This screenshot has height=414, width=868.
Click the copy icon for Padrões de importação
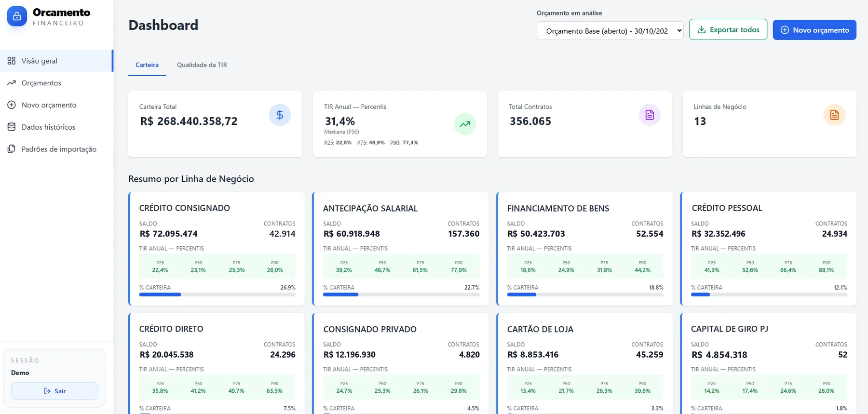click(x=12, y=149)
